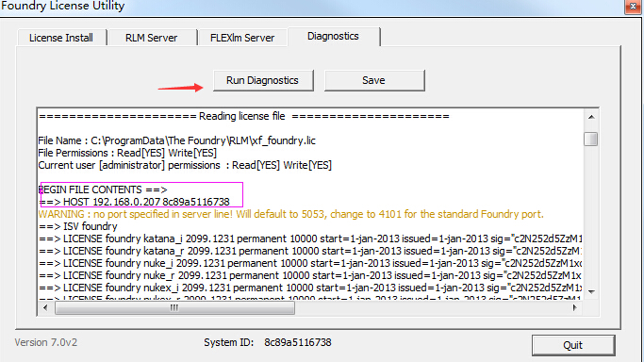Screen dimensions: 644x362
Task: Click the Save button
Action: (374, 80)
